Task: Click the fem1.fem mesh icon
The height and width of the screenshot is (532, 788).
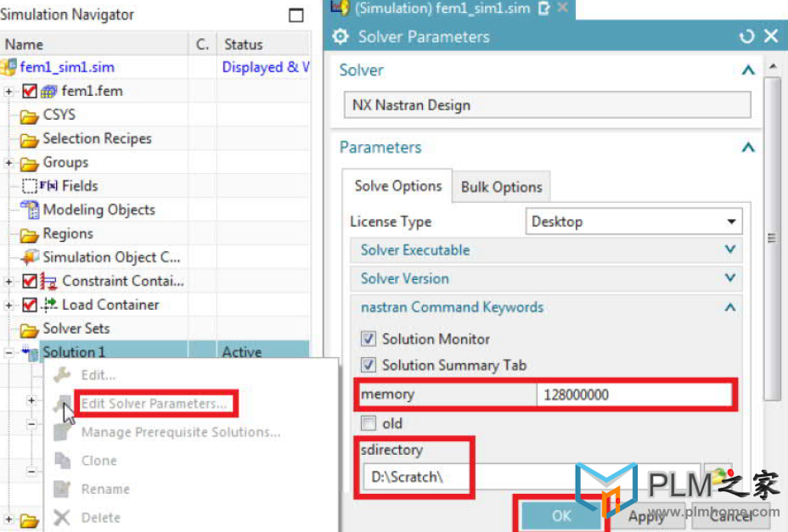Action: pos(48,92)
